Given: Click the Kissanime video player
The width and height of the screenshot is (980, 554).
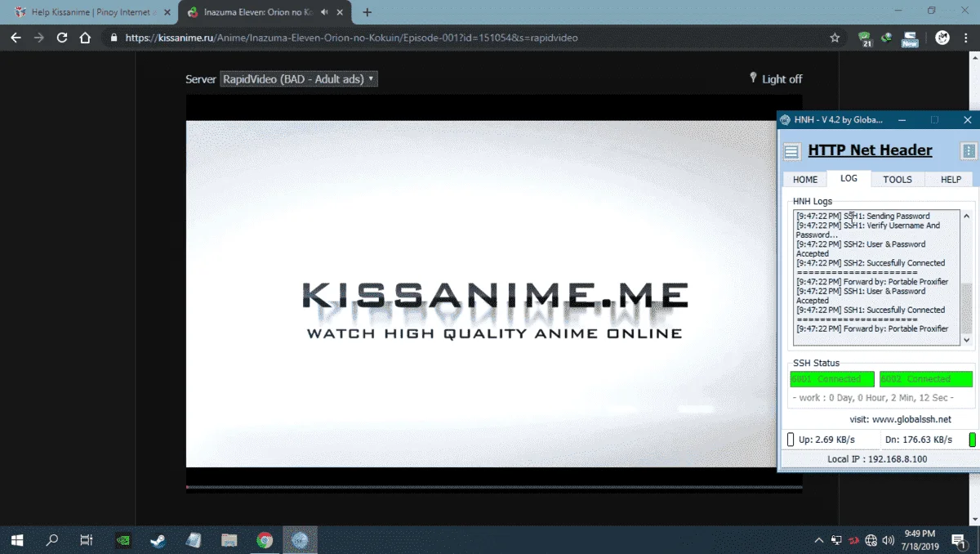Looking at the screenshot, I should (494, 293).
